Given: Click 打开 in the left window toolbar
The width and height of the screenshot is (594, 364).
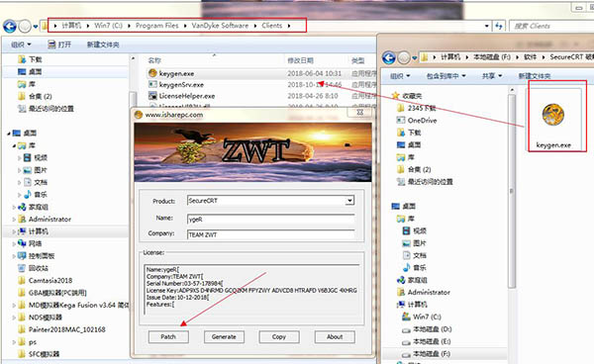Looking at the screenshot, I should click(x=59, y=45).
